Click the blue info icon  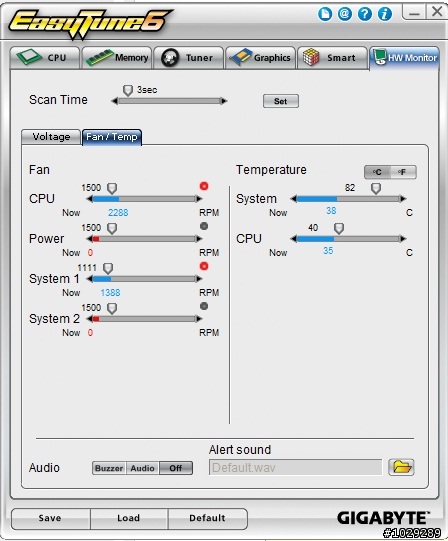click(x=384, y=14)
